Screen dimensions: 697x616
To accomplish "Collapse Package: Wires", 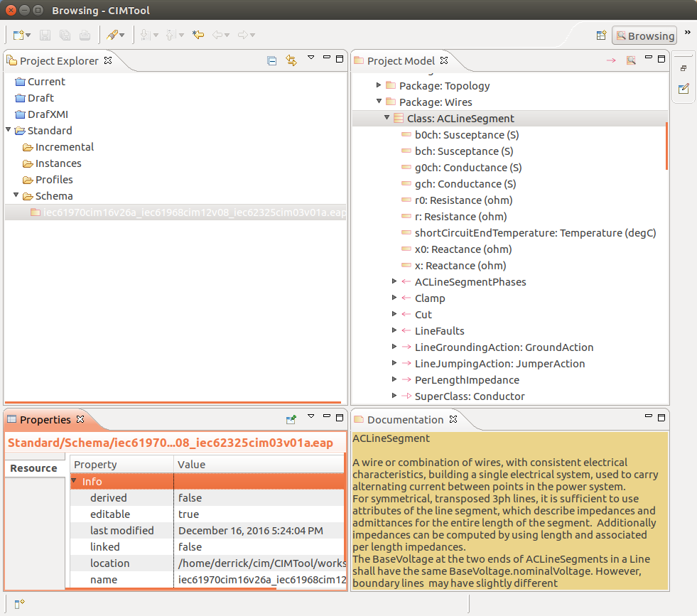I will click(x=379, y=102).
